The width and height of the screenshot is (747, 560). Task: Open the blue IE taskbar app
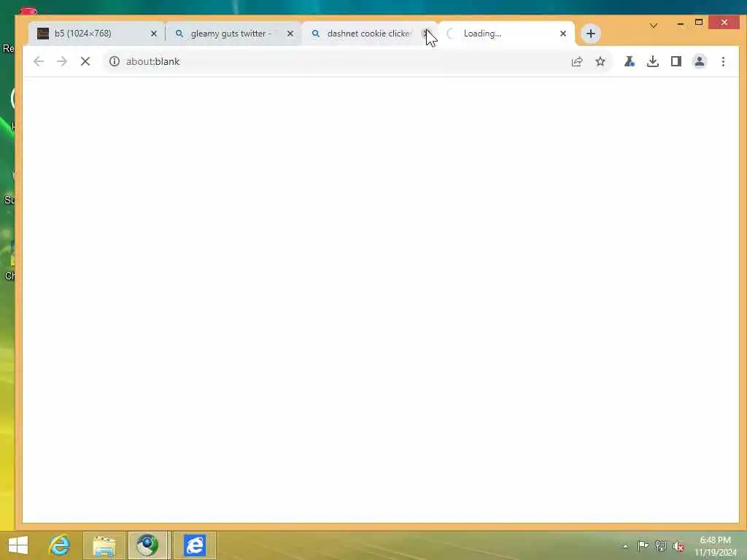pyautogui.click(x=194, y=545)
